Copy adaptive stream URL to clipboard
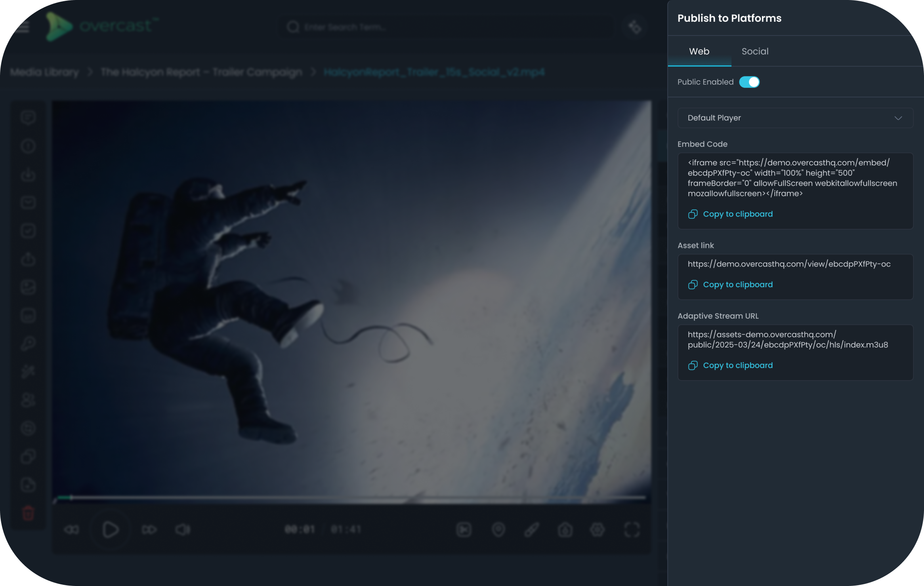Viewport: 924px width, 586px height. pos(737,365)
